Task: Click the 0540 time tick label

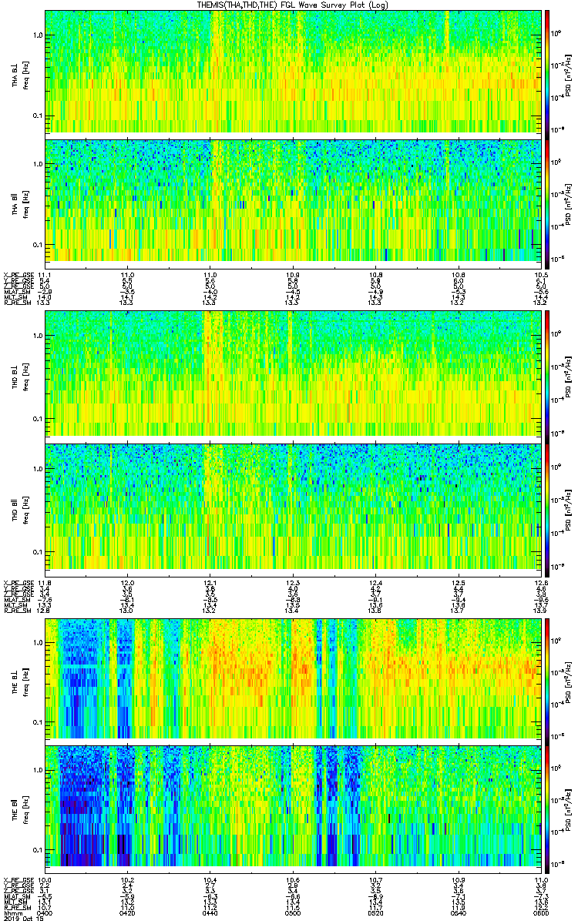Action: tap(458, 912)
